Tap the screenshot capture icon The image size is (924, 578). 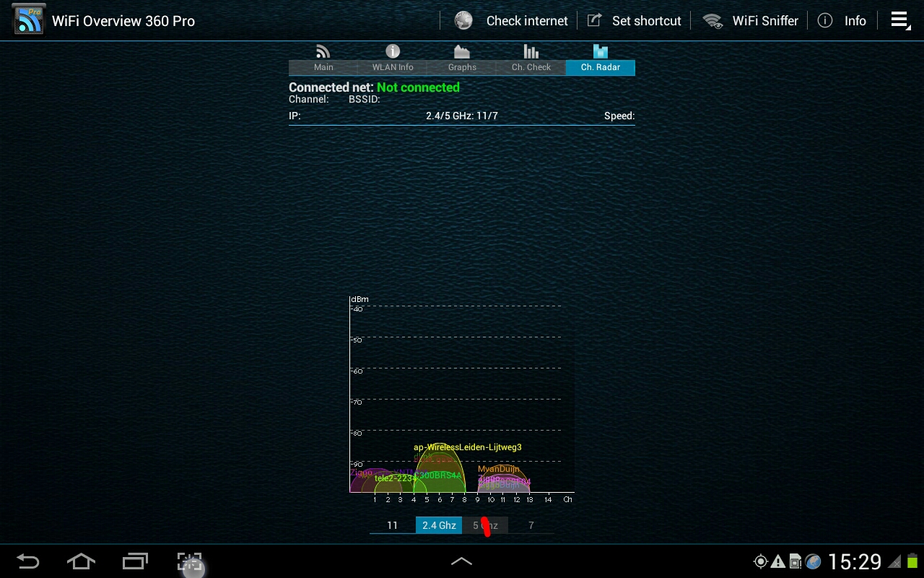[190, 561]
